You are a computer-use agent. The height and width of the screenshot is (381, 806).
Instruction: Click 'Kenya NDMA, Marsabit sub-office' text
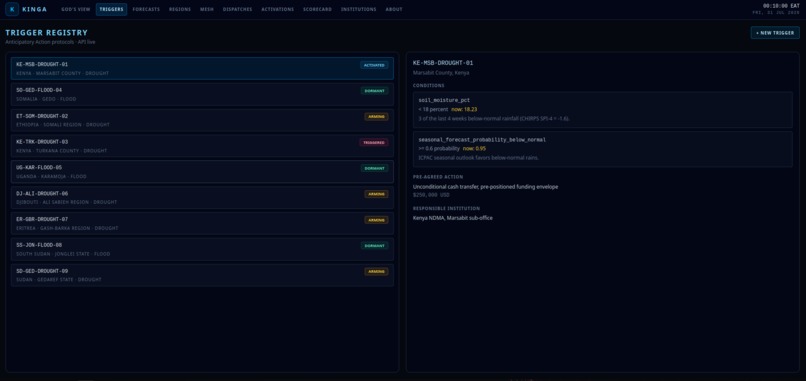(x=453, y=218)
